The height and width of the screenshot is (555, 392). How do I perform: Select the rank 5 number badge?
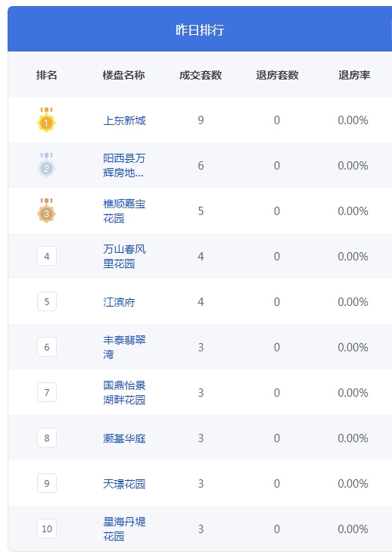(47, 301)
